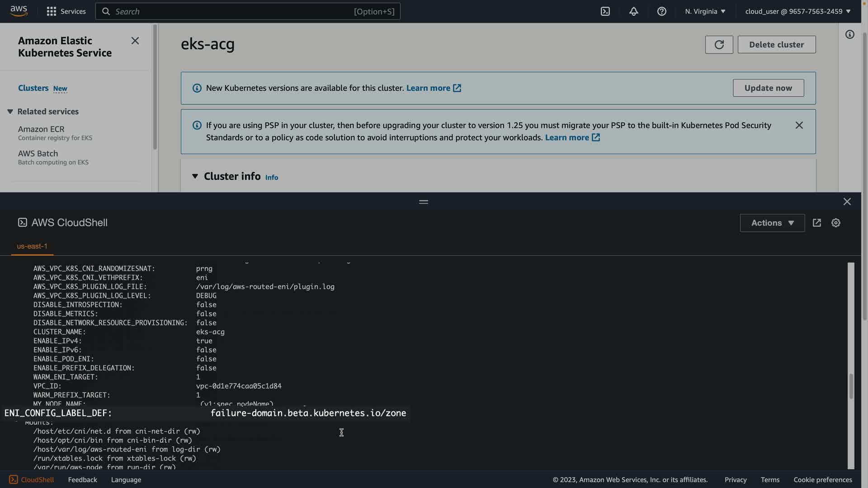Expand the N. Virginia region dropdown
Image resolution: width=868 pixels, height=488 pixels.
click(x=705, y=11)
